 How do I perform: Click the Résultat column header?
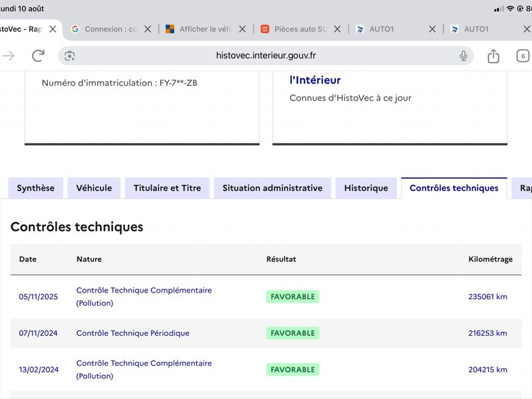[281, 259]
